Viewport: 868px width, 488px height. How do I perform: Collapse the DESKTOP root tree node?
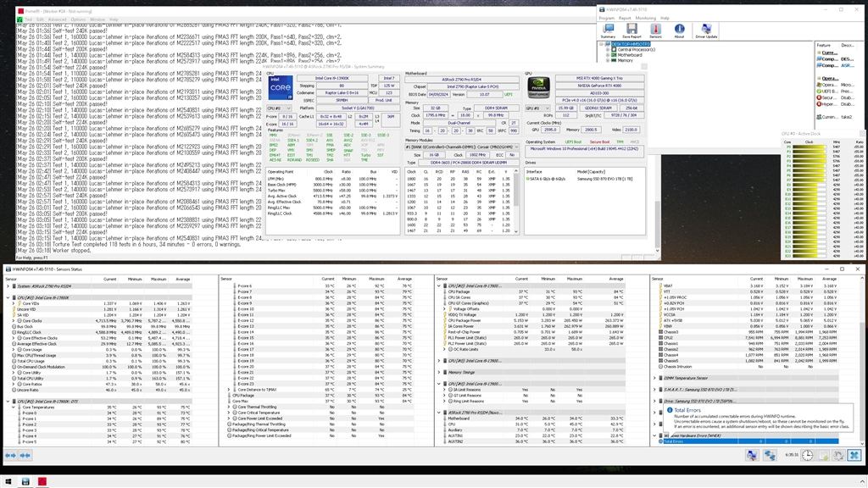pyautogui.click(x=602, y=44)
